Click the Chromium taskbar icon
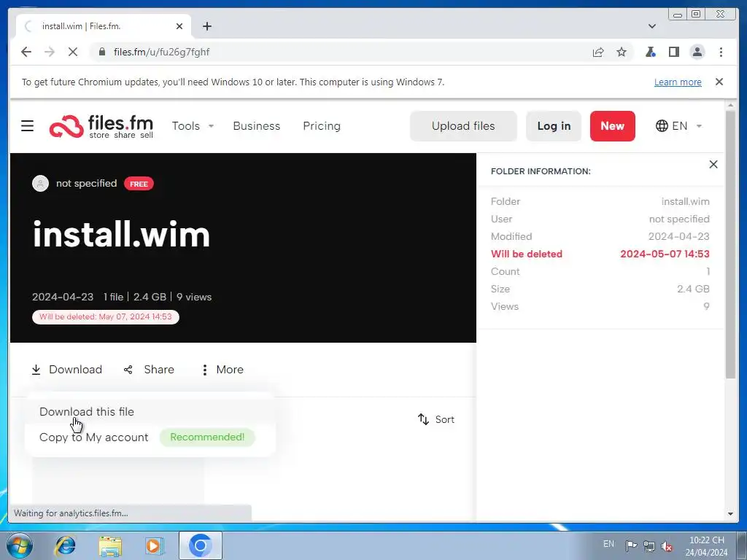The width and height of the screenshot is (747, 560). [x=200, y=545]
